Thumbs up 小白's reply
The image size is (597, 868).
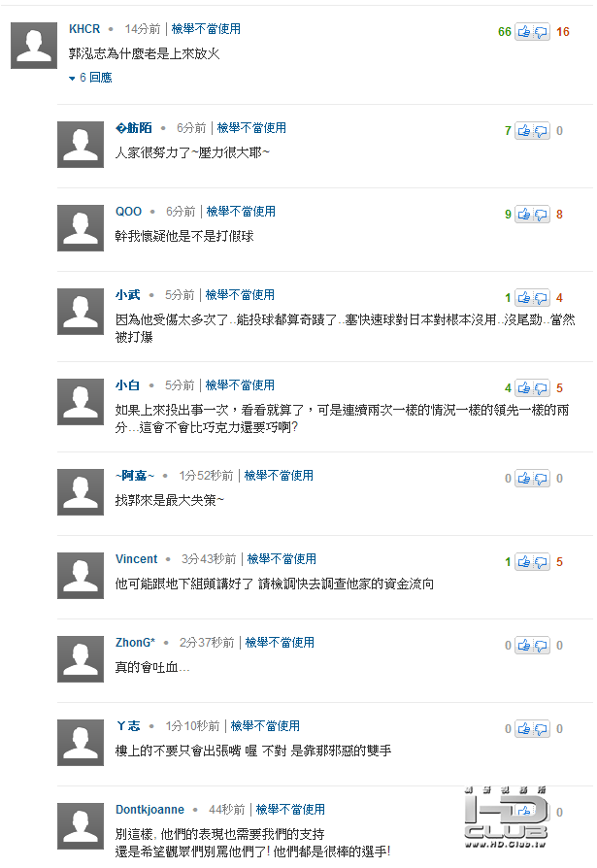tap(524, 388)
